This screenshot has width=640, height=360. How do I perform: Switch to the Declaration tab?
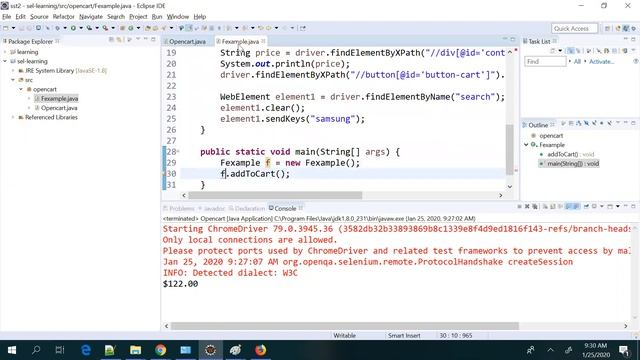click(x=249, y=209)
